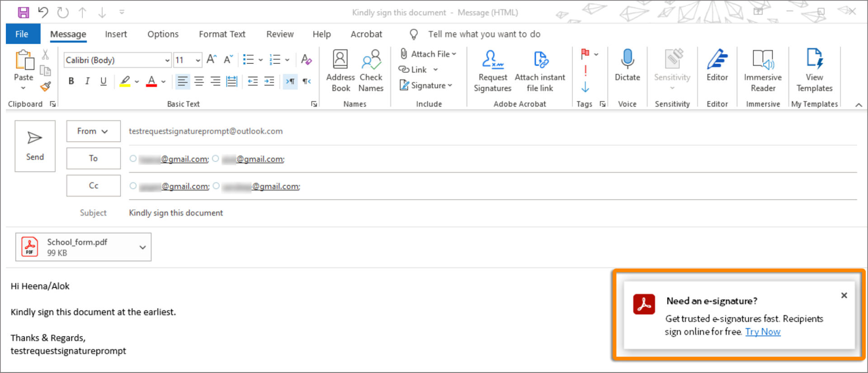This screenshot has width=868, height=373.
Task: Switch to Format Text tab
Action: click(222, 34)
